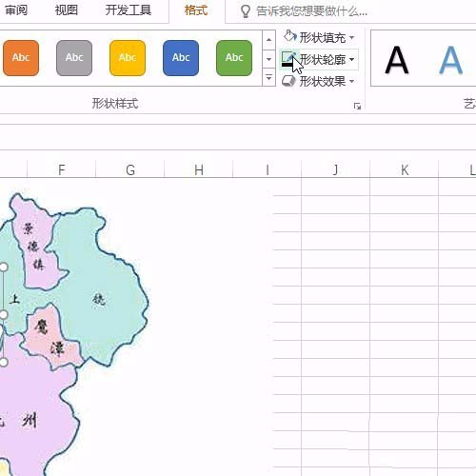Screen dimensions: 476x476
Task: Switch to the 审阅 tab
Action: [x=16, y=10]
